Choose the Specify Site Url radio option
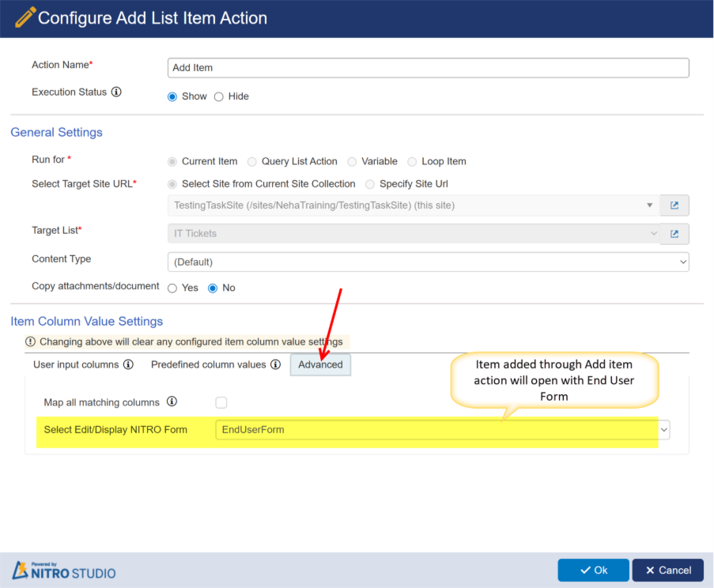 tap(370, 184)
